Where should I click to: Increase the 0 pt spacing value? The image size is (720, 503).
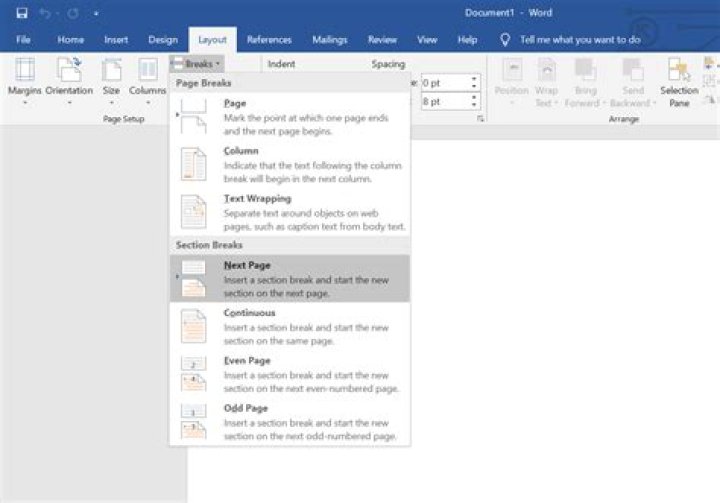474,79
